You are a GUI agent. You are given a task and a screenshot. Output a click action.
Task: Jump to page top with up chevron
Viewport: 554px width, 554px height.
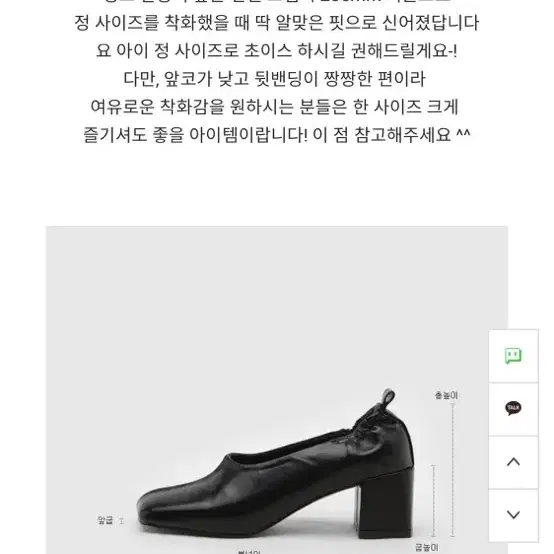[513, 462]
